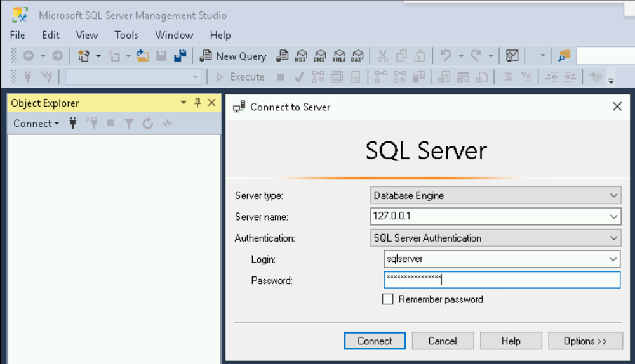Click the Open File folder icon
Viewport: 635px width, 364px height.
point(142,56)
